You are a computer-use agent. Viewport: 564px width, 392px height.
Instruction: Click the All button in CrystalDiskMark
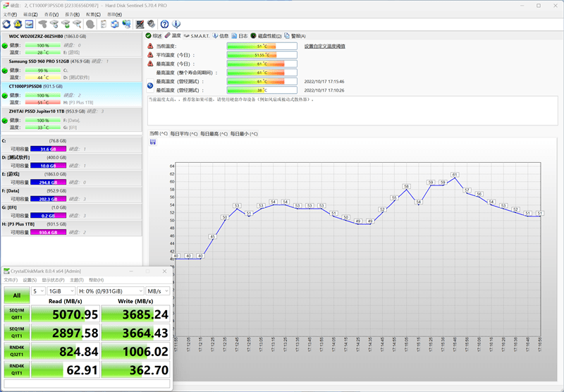tap(17, 295)
